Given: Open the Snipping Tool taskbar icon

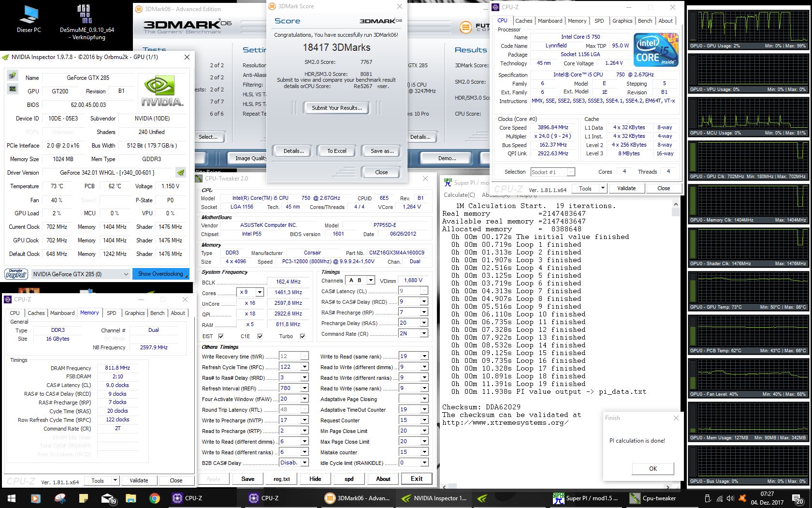Looking at the screenshot, I should (60, 498).
